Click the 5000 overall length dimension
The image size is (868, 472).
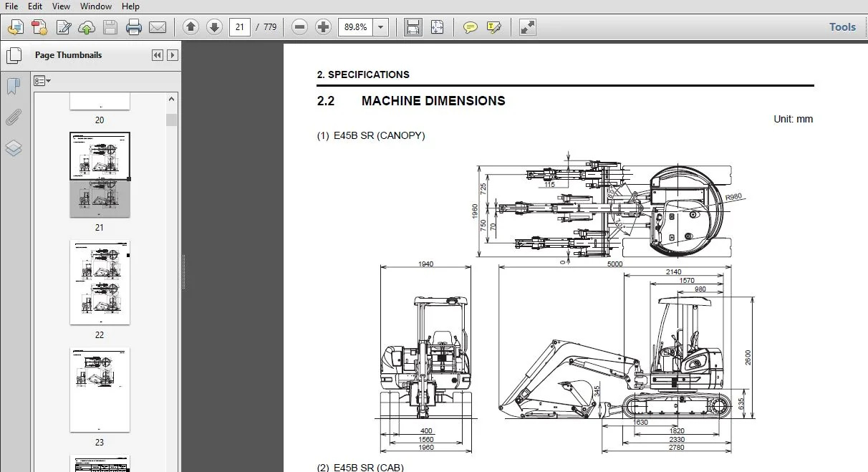[614, 264]
